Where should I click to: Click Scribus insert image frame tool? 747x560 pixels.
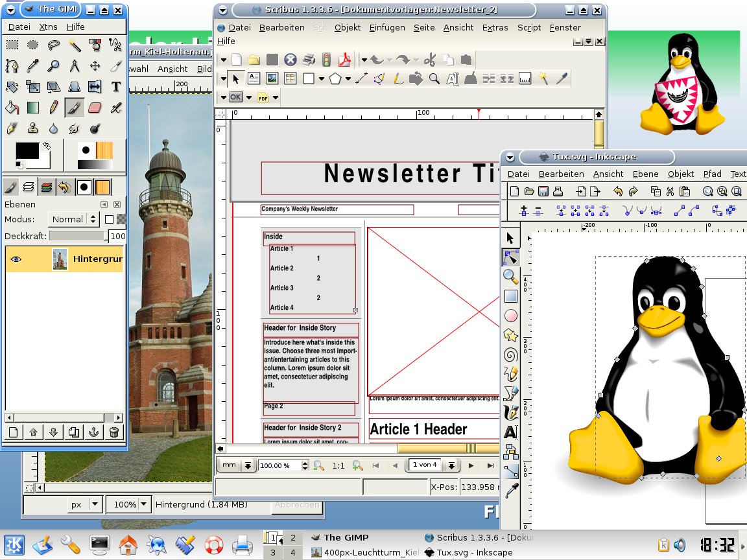pos(272,78)
